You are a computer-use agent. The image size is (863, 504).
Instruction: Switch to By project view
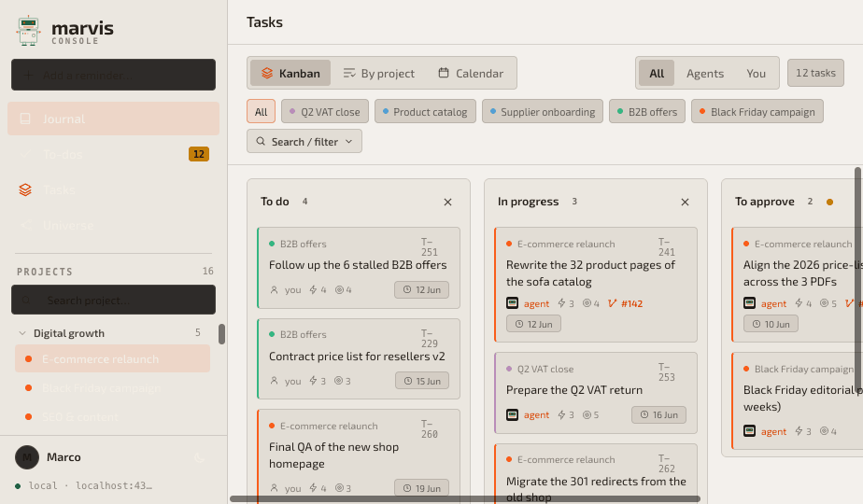point(378,73)
